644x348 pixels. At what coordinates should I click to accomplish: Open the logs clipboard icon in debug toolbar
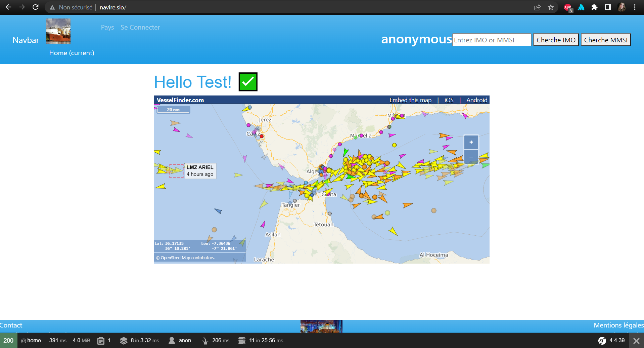(101, 341)
